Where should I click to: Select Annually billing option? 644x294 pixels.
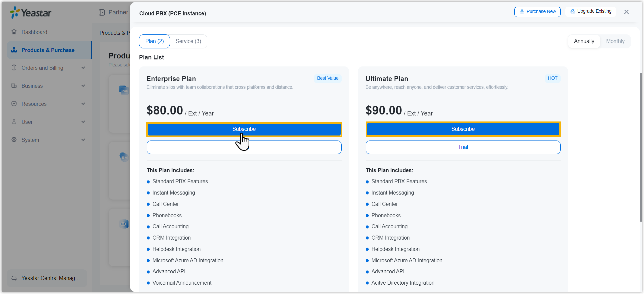pos(584,41)
